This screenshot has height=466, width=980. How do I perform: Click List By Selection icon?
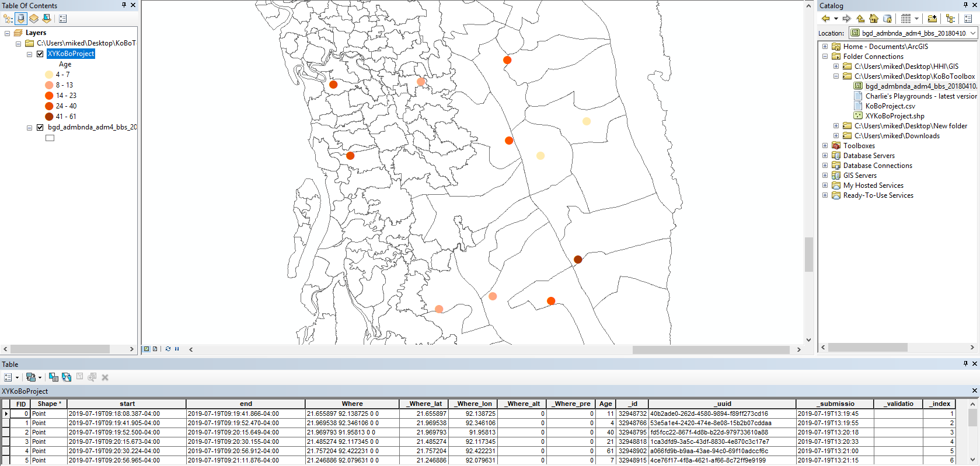pyautogui.click(x=47, y=19)
